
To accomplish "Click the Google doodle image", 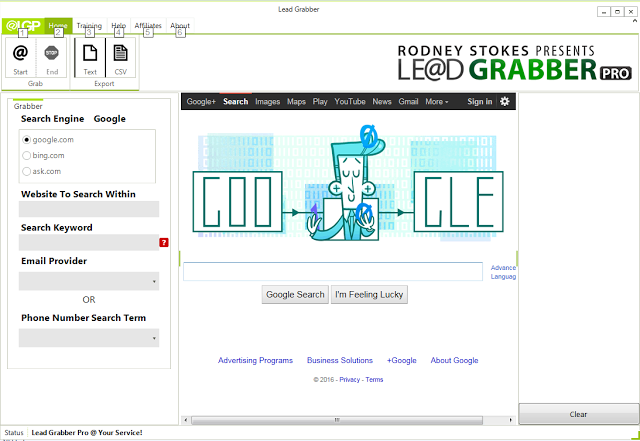I will click(x=348, y=183).
